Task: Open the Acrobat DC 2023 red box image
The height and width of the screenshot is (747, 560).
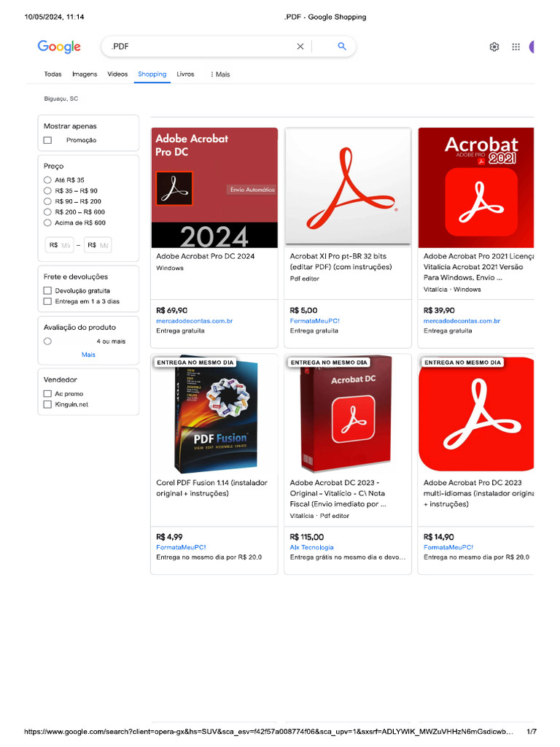Action: point(348,414)
